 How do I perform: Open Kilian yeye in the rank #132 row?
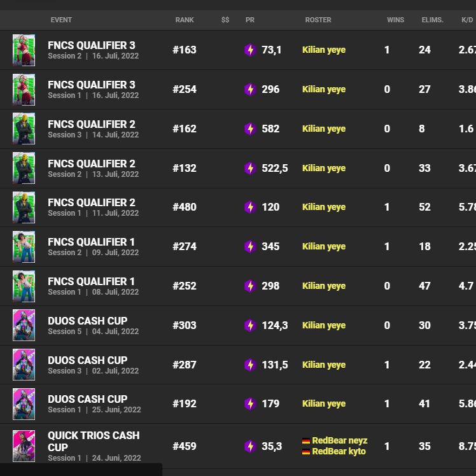324,168
